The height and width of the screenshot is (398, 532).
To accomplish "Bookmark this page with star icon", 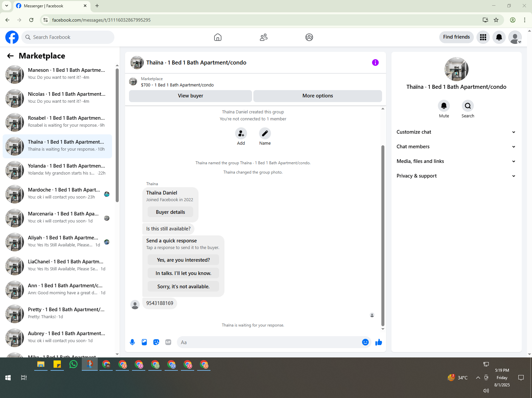I will coord(496,20).
